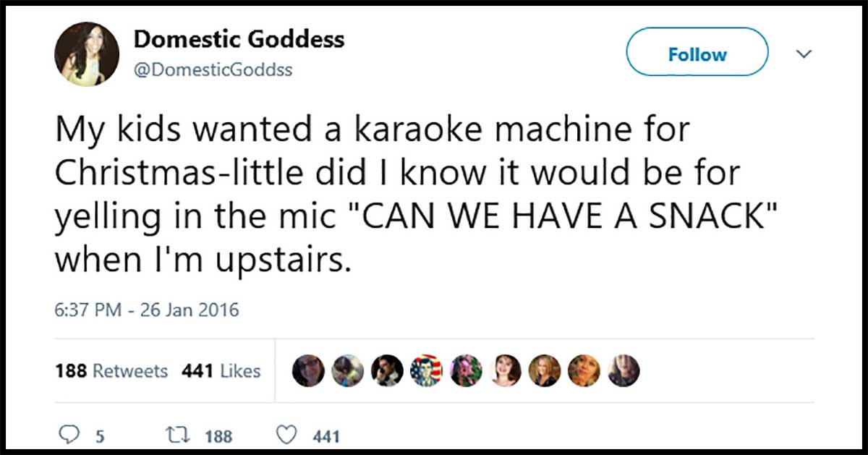Image resolution: width=868 pixels, height=455 pixels.
Task: Open the 6:37 PM - 26 Jan 2016 timestamp
Action: click(x=147, y=312)
